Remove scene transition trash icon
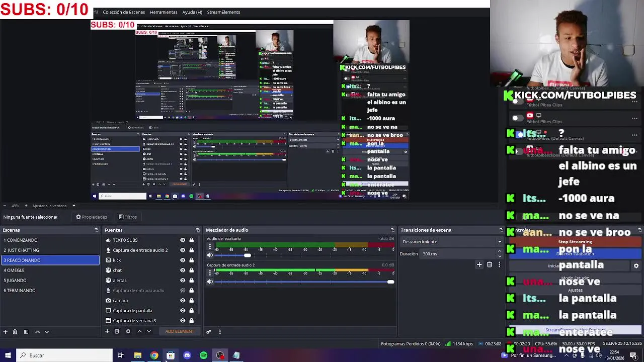 [490, 264]
